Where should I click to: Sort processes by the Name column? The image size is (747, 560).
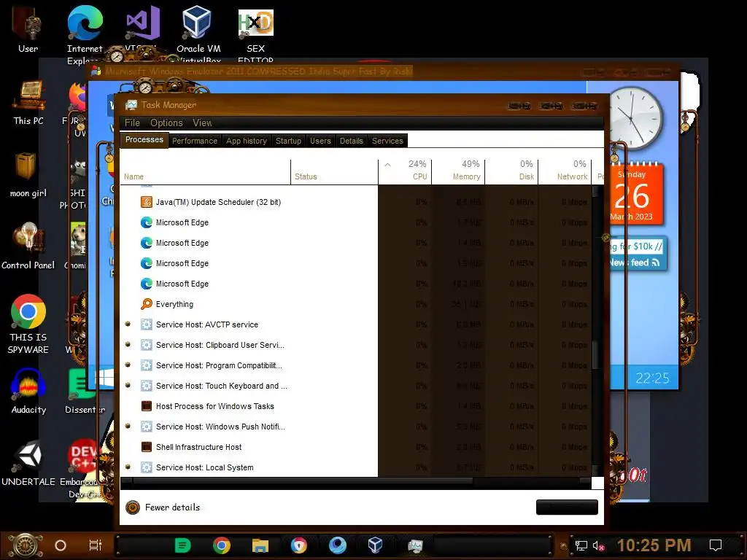point(205,172)
